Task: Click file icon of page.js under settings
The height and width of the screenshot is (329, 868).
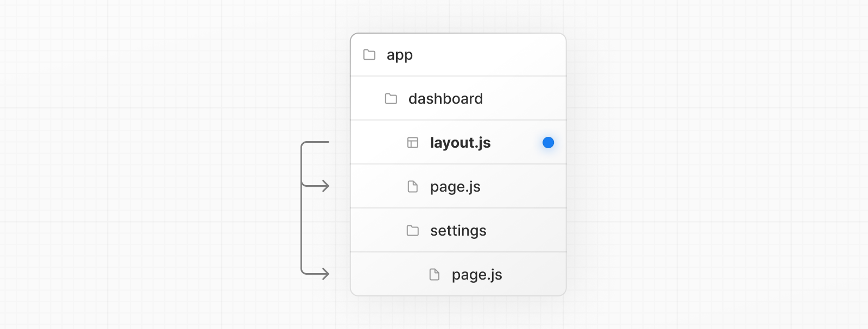Action: (x=435, y=275)
